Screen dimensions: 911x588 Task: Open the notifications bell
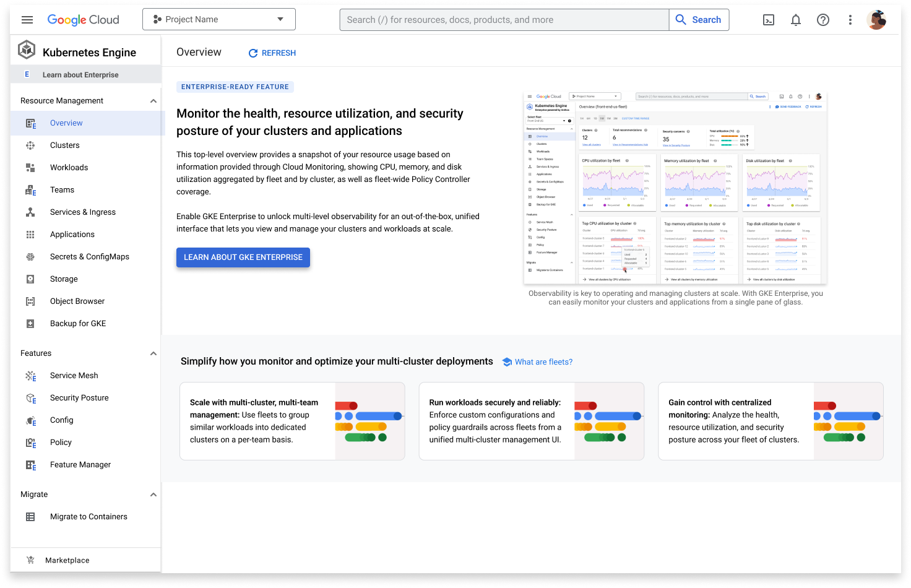click(x=796, y=20)
